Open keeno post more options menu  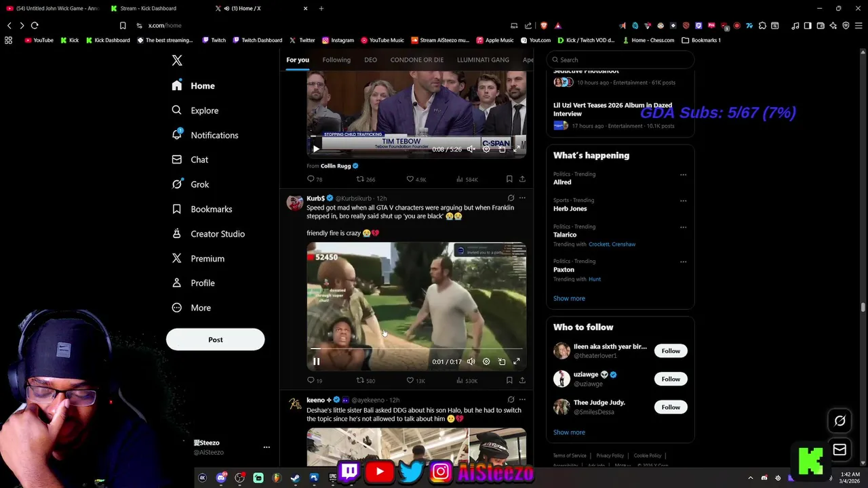[522, 400]
